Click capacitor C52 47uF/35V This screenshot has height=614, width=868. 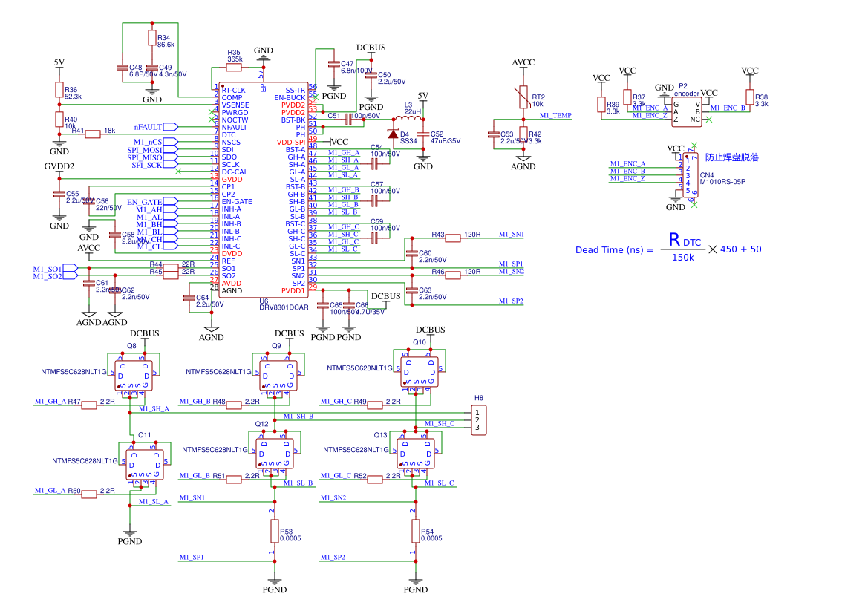423,134
